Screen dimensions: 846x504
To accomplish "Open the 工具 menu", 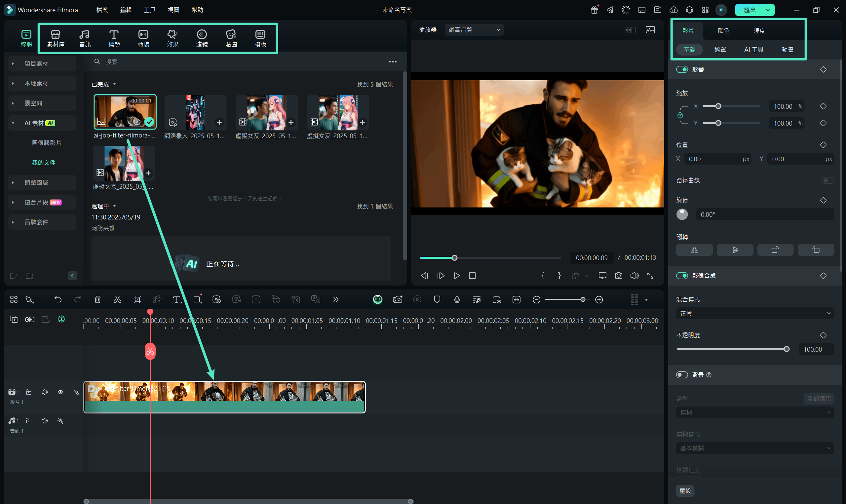I will click(x=150, y=10).
